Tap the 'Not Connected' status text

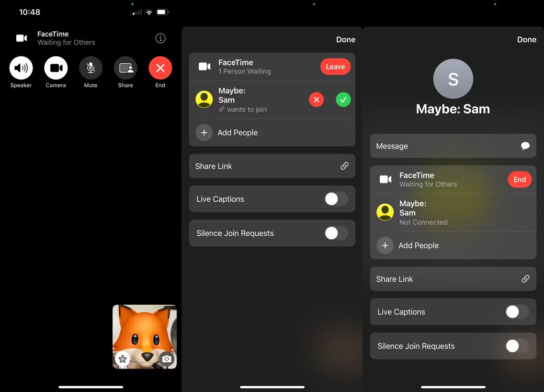pyautogui.click(x=423, y=223)
